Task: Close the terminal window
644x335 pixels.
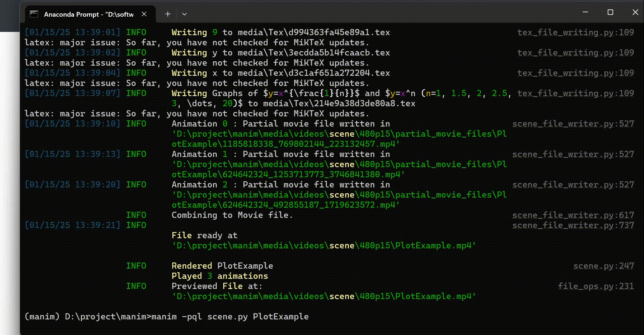Action: [635, 12]
